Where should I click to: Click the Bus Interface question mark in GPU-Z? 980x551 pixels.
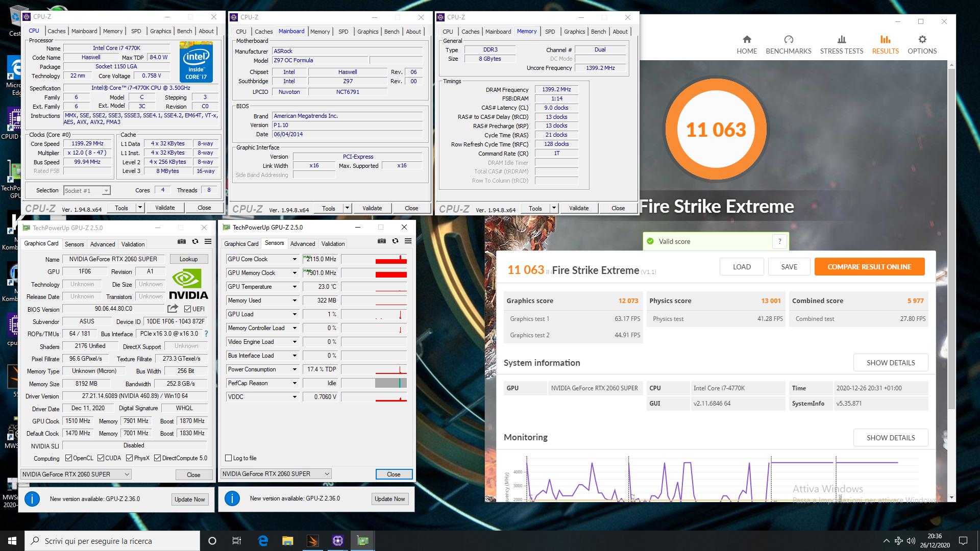(x=206, y=334)
